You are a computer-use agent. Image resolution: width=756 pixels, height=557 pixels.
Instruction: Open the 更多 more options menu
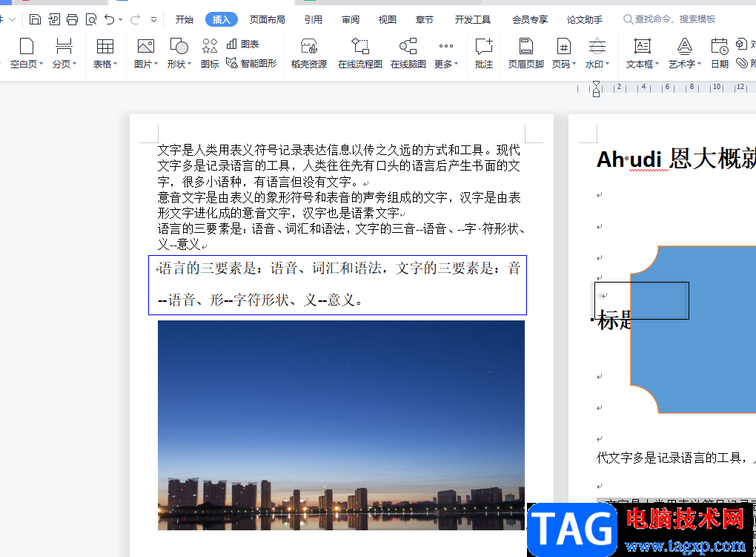(x=446, y=53)
